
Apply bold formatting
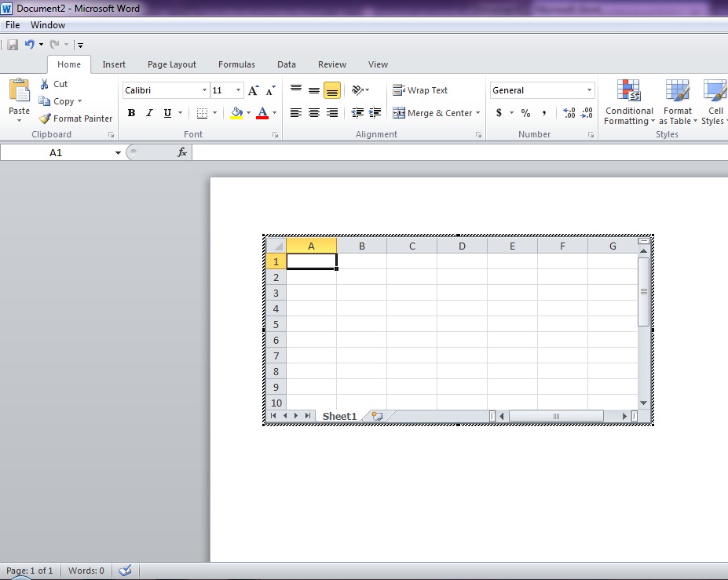pos(130,112)
